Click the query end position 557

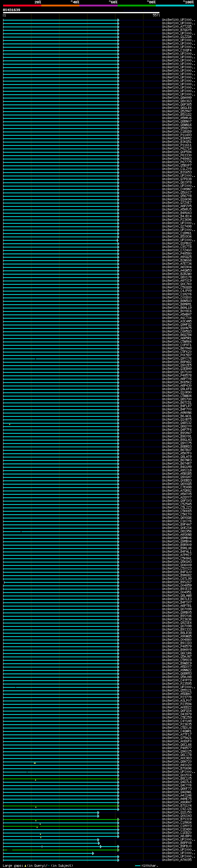(x=155, y=15)
